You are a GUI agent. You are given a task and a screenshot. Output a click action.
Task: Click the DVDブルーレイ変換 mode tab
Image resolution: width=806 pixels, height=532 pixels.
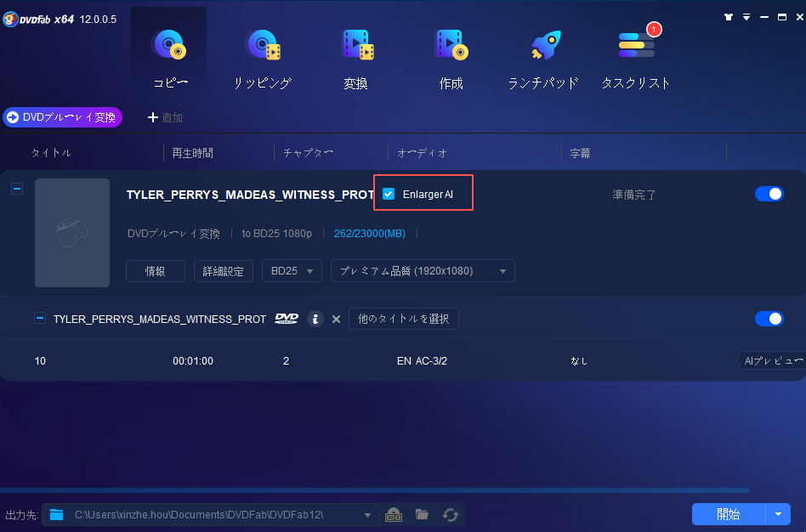coord(62,117)
